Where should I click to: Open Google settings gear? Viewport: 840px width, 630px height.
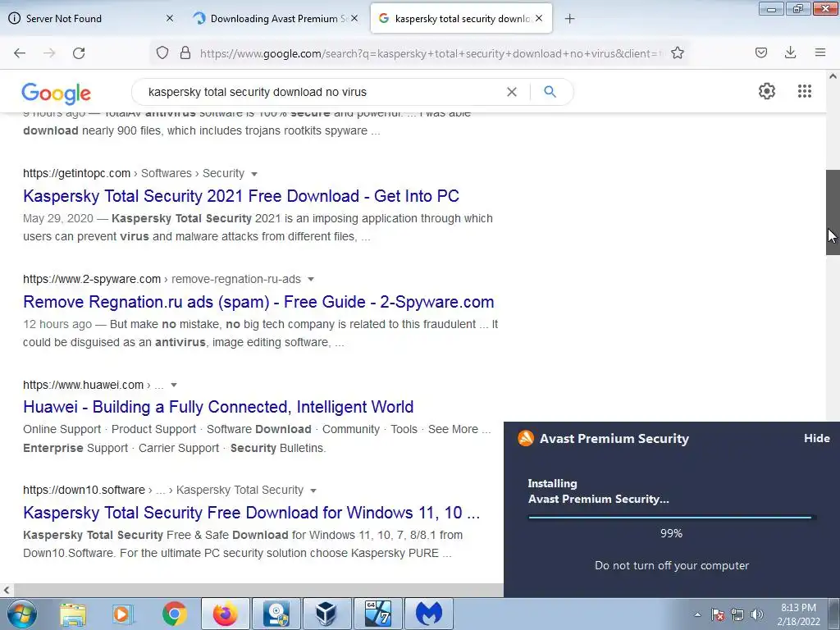coord(767,91)
